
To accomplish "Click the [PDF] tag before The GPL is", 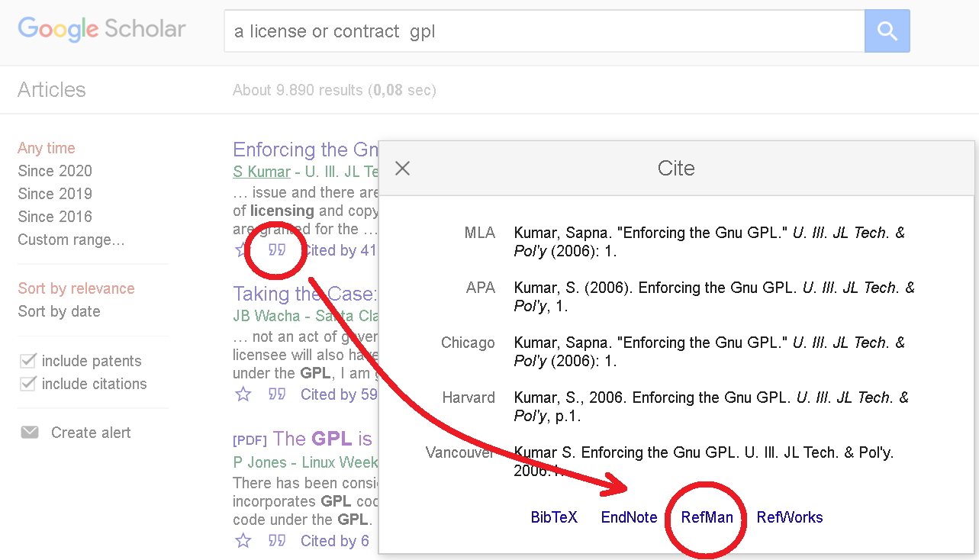I will [x=250, y=440].
